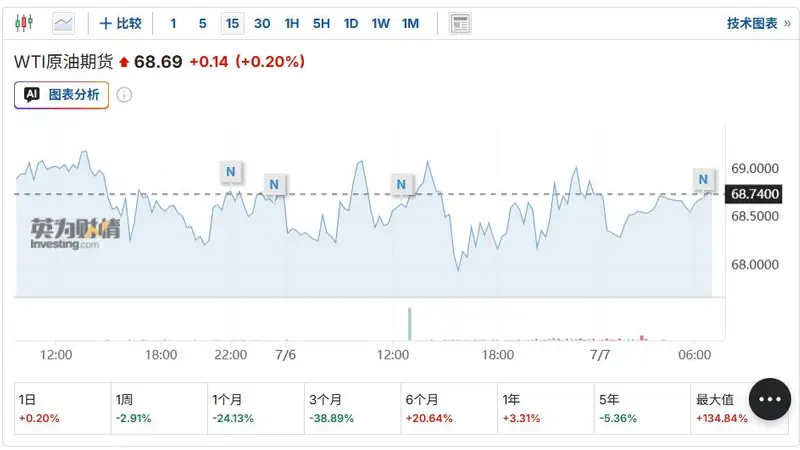Select the 1H interval
Screen dimensions: 800x450
(292, 23)
